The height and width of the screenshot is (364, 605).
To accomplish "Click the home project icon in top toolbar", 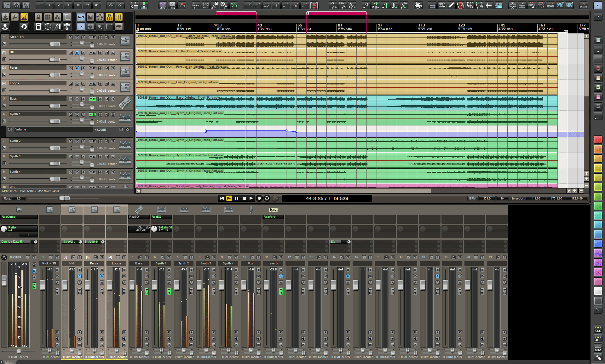I will [x=16, y=5].
